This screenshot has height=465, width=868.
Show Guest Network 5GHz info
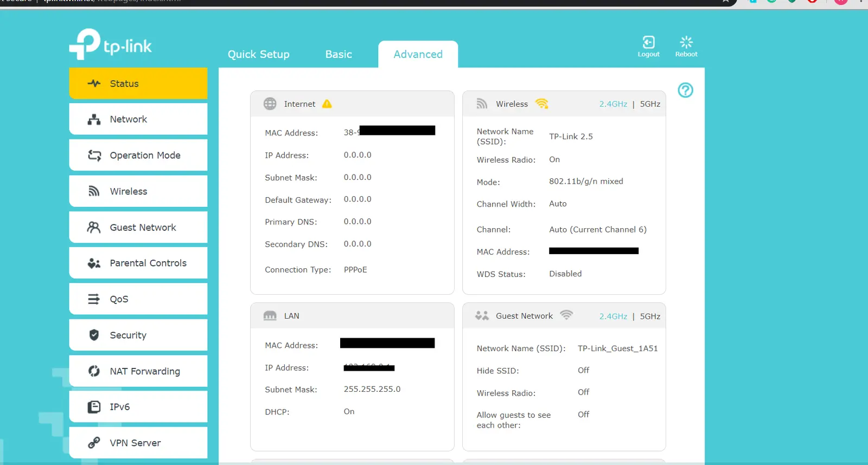tap(650, 317)
